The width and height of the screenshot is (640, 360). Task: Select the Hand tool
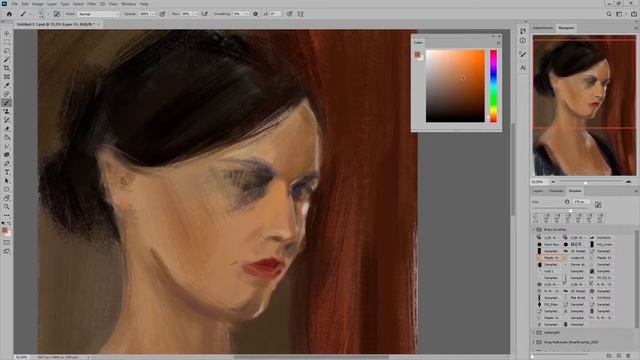point(7,198)
